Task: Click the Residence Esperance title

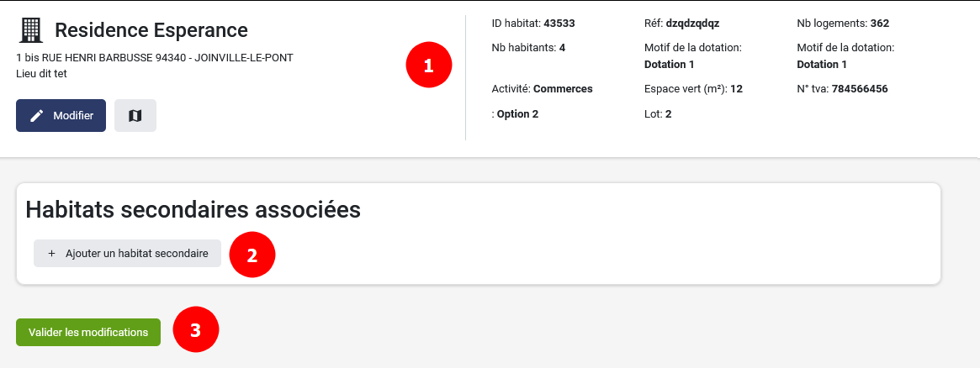Action: [x=151, y=30]
